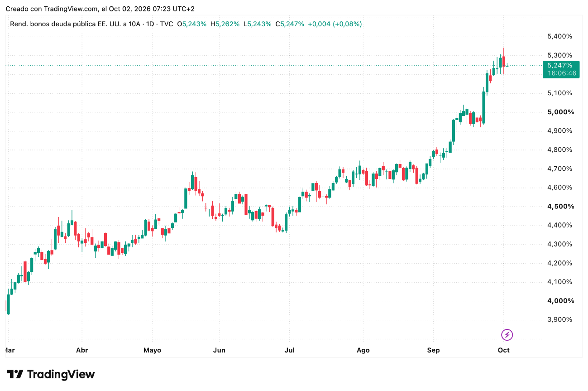Image resolution: width=588 pixels, height=391 pixels.
Task: Click the open value O5,243%
Action: [191, 24]
